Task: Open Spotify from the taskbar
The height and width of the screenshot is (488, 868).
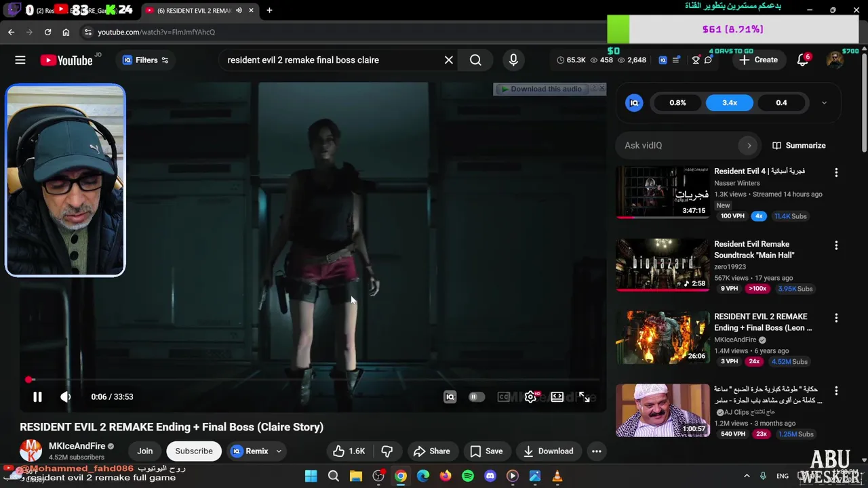Action: (468, 476)
